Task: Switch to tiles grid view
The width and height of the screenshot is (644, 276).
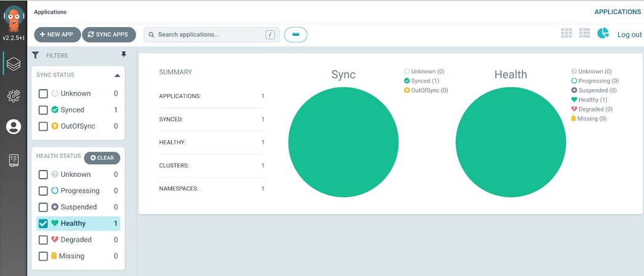Action: point(566,33)
